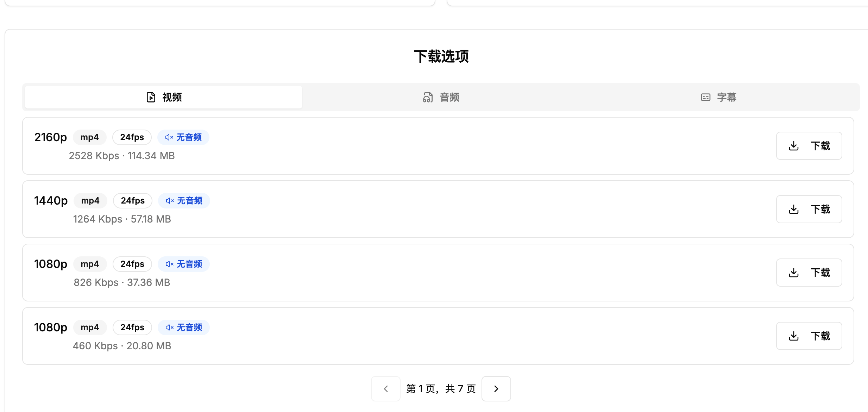Image resolution: width=868 pixels, height=412 pixels.
Task: Click the right pagination chevron
Action: pyautogui.click(x=496, y=388)
